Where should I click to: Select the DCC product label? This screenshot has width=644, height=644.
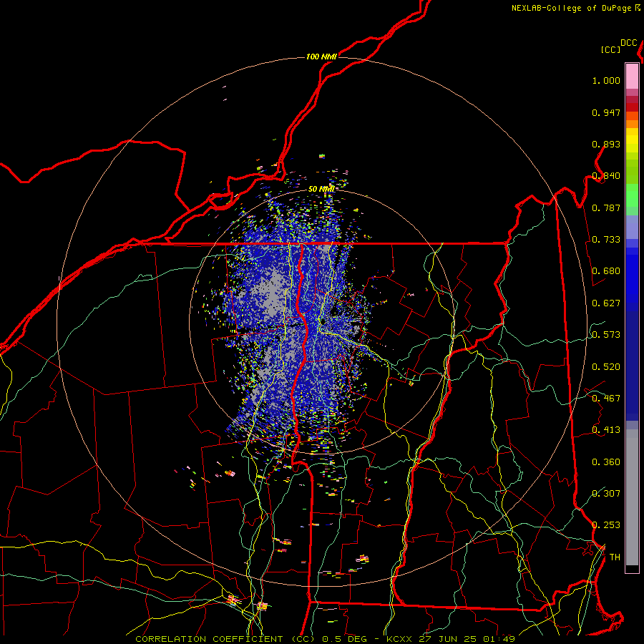point(629,43)
